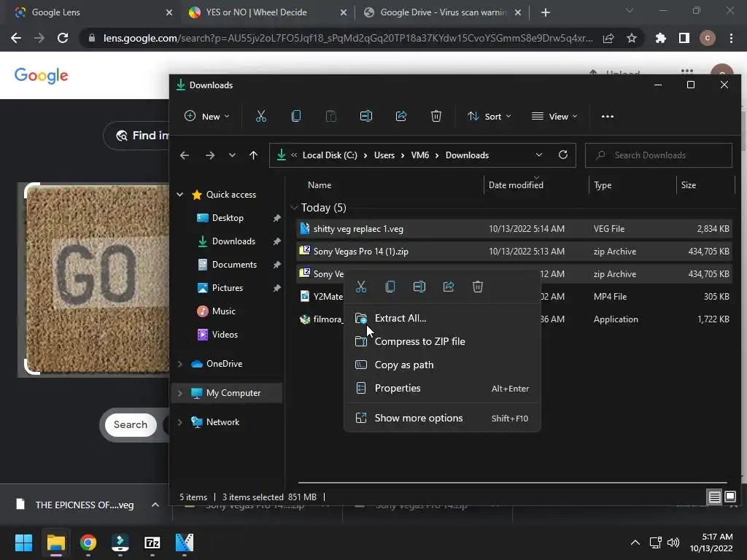Select file shitty veg replaec 1.veg

tap(514, 229)
